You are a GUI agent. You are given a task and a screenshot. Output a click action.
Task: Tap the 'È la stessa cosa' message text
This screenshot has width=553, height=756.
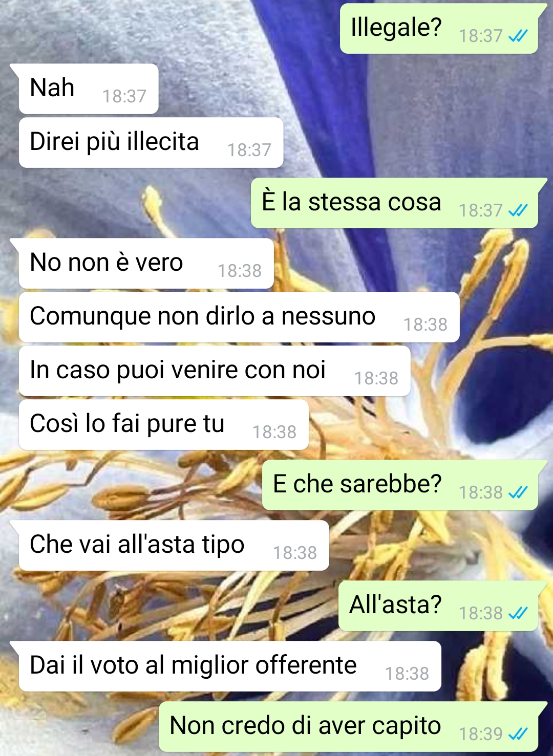coord(351,201)
